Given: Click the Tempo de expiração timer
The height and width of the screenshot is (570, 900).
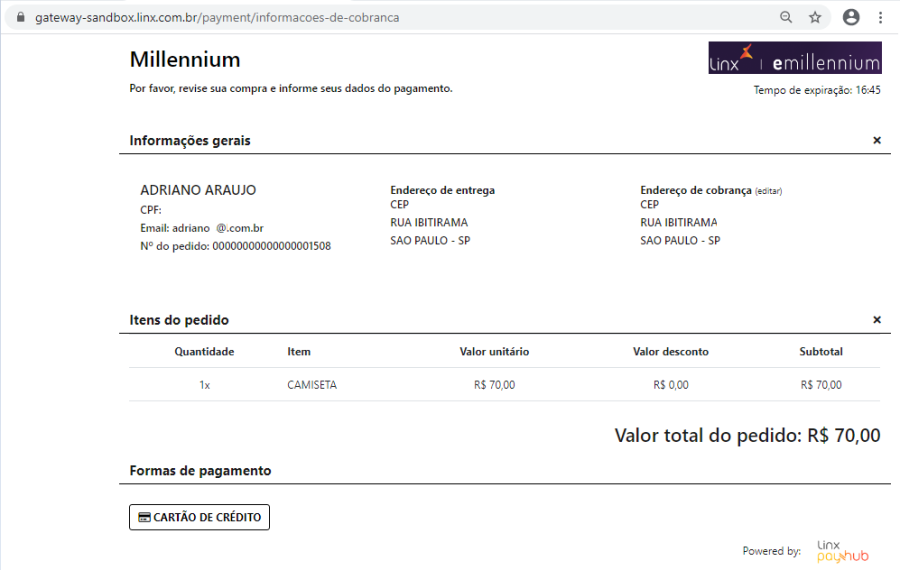Looking at the screenshot, I should 817,90.
